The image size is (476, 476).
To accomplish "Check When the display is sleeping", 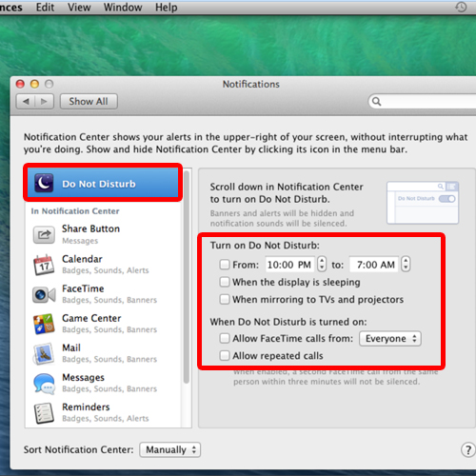I will tap(225, 282).
